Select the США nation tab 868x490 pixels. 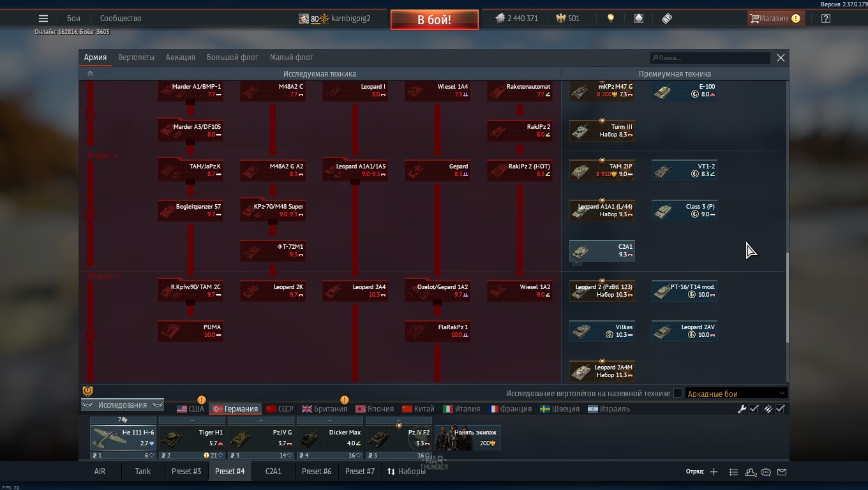click(x=190, y=409)
